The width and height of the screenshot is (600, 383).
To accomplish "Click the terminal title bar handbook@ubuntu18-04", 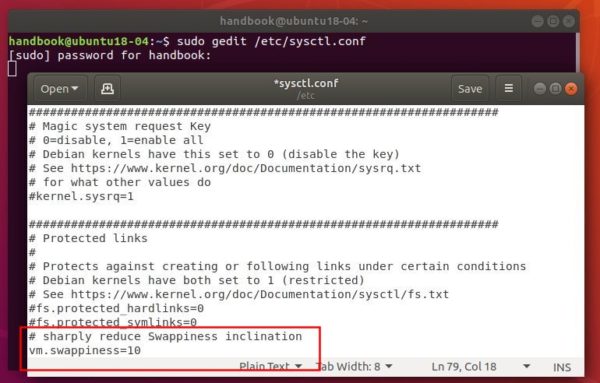I will coord(293,21).
